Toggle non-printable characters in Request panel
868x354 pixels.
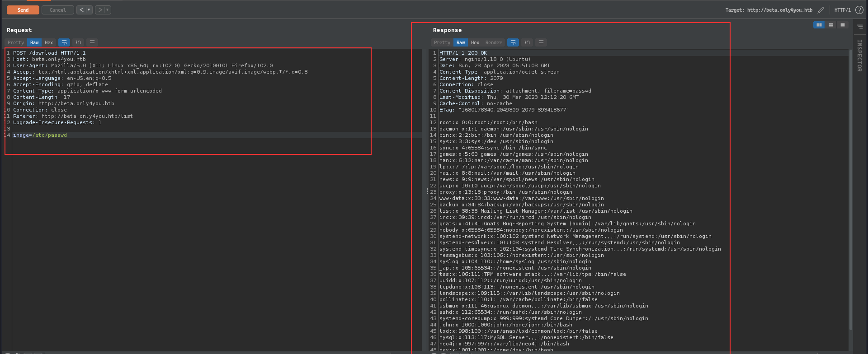click(x=78, y=42)
